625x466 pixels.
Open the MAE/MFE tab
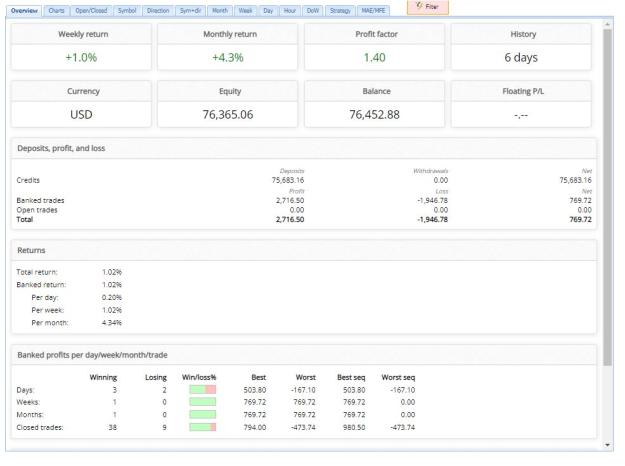click(x=373, y=11)
